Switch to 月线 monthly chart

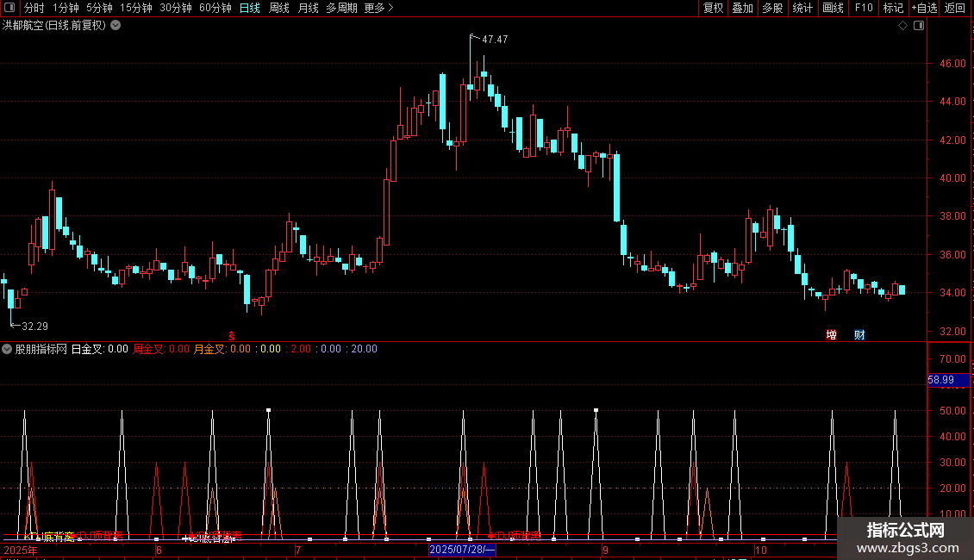(x=308, y=8)
